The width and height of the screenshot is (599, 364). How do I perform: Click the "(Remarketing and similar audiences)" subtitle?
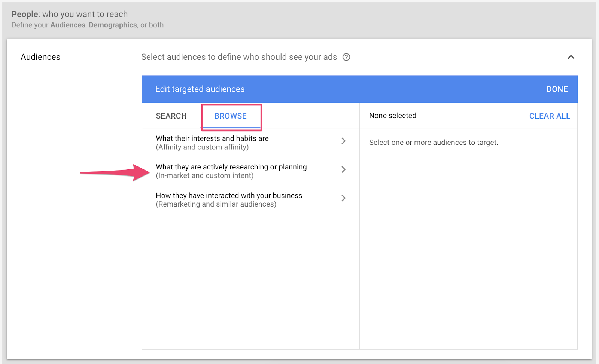pos(216,204)
